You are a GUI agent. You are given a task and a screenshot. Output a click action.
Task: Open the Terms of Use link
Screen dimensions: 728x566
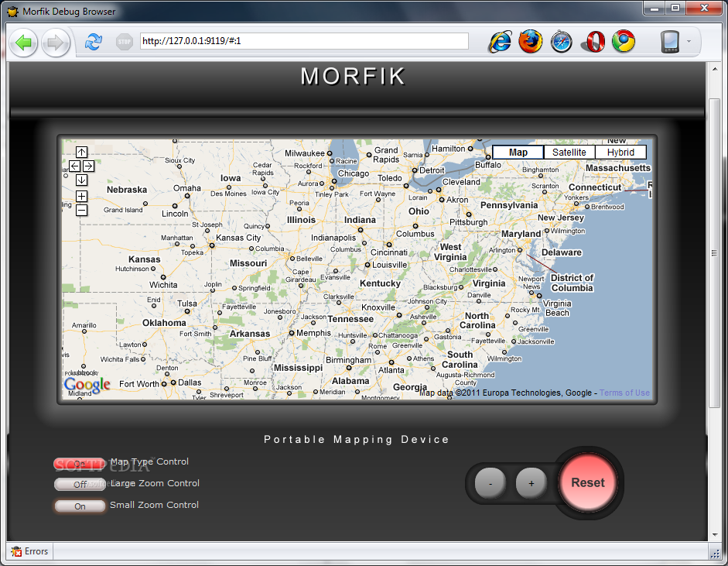click(x=624, y=393)
